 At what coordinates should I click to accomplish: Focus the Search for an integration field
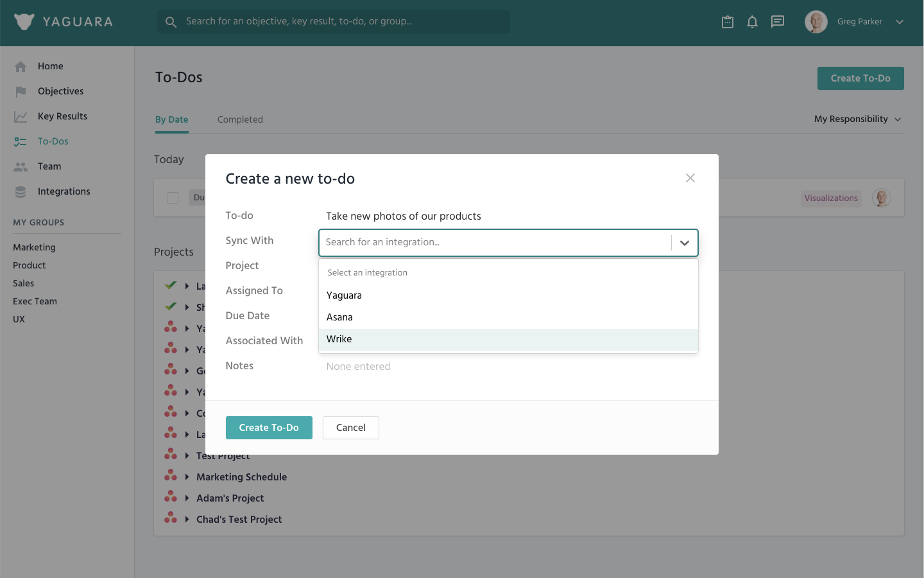tap(494, 242)
